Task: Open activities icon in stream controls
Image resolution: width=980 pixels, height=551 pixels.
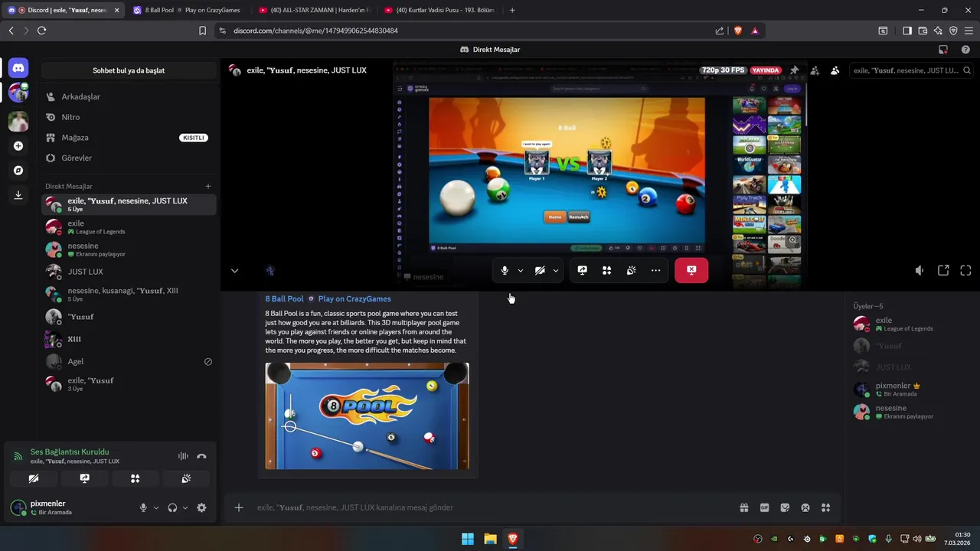Action: 606,270
